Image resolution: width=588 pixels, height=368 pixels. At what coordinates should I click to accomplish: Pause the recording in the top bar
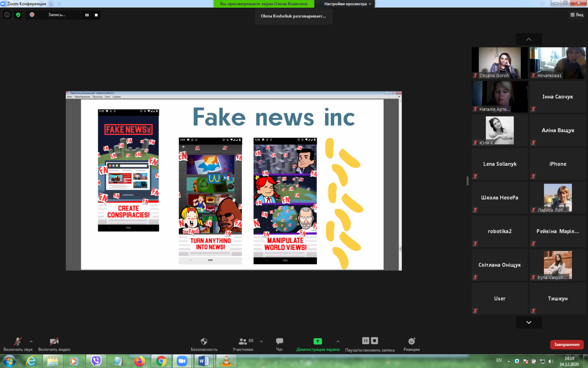(87, 15)
